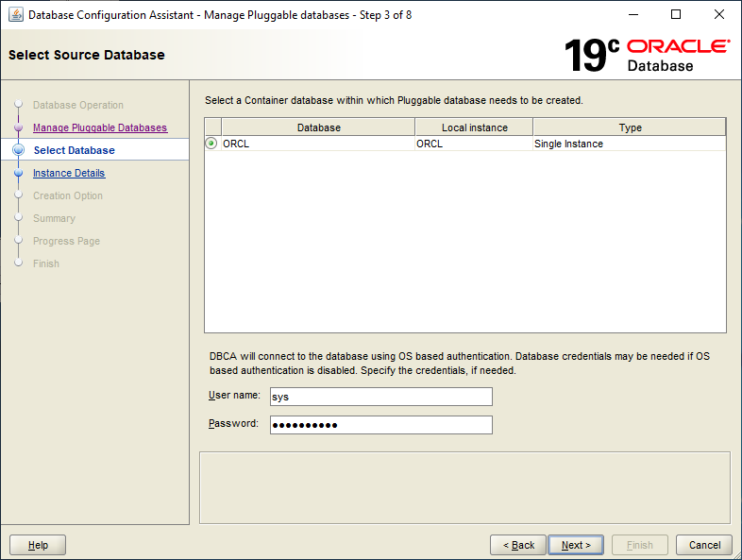The image size is (742, 560).
Task: Go back with the Back button
Action: [x=518, y=545]
